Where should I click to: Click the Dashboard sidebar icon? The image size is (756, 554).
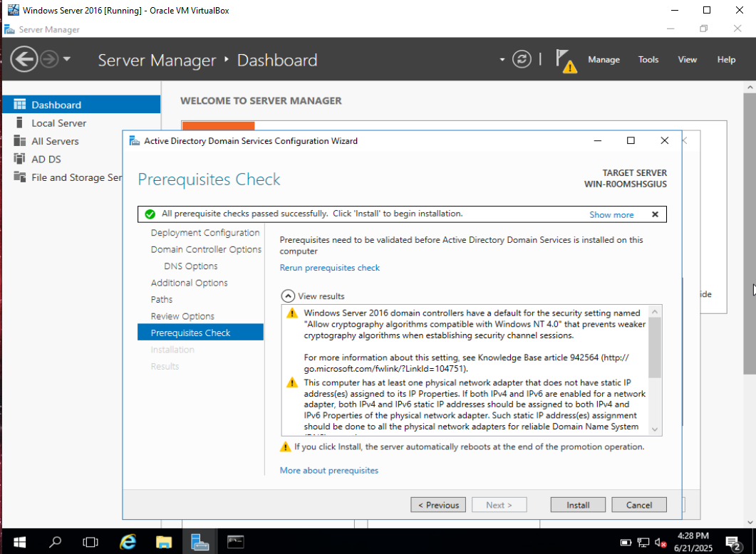click(x=20, y=105)
